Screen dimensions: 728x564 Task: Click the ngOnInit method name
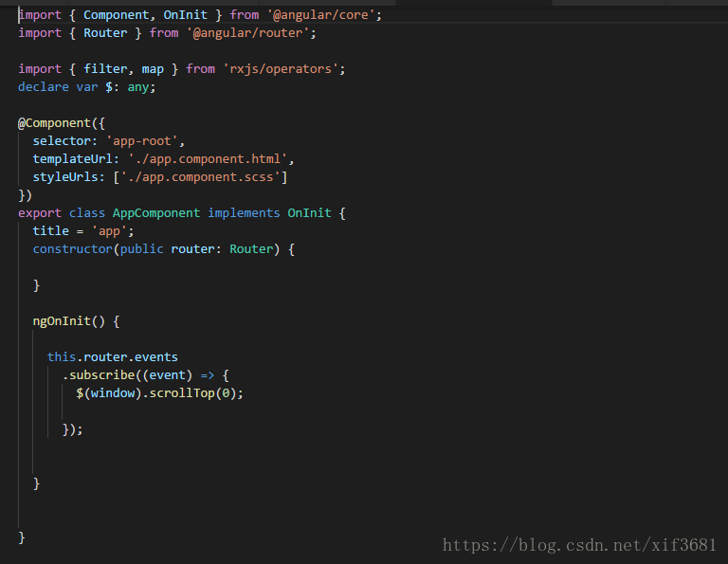tap(62, 321)
